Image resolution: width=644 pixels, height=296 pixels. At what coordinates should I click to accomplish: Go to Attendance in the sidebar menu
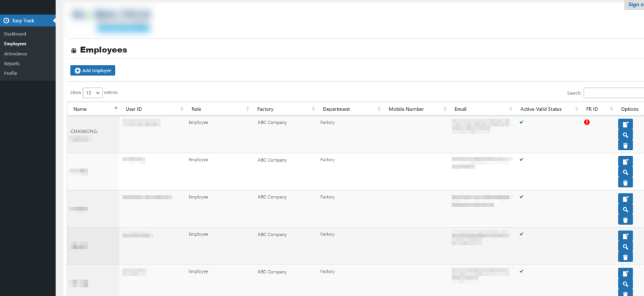tap(16, 54)
